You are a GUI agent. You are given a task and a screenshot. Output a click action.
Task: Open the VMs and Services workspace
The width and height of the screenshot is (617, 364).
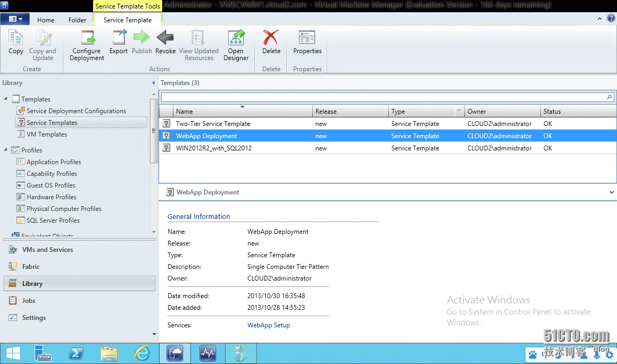pos(79,250)
